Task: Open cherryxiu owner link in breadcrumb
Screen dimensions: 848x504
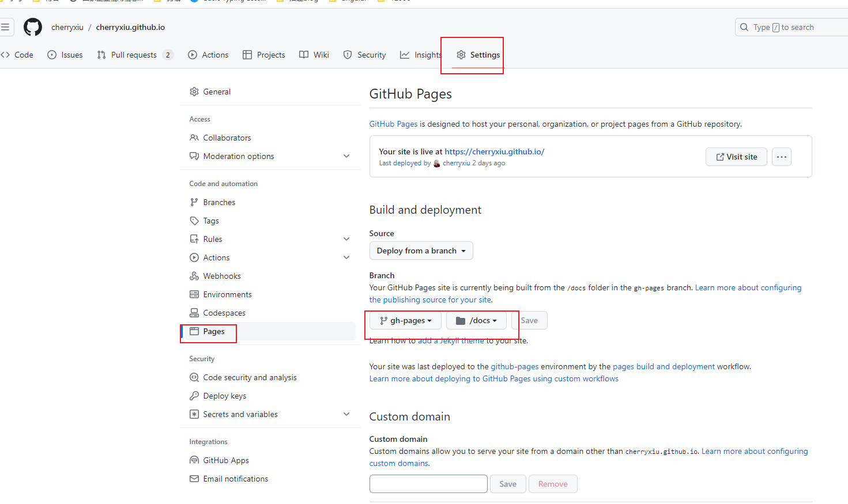Action: [67, 27]
